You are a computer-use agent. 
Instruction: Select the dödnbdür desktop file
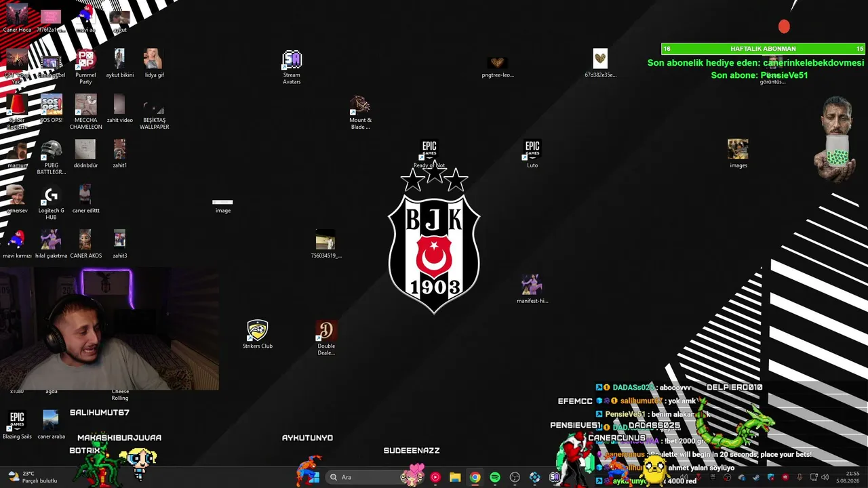(x=85, y=155)
